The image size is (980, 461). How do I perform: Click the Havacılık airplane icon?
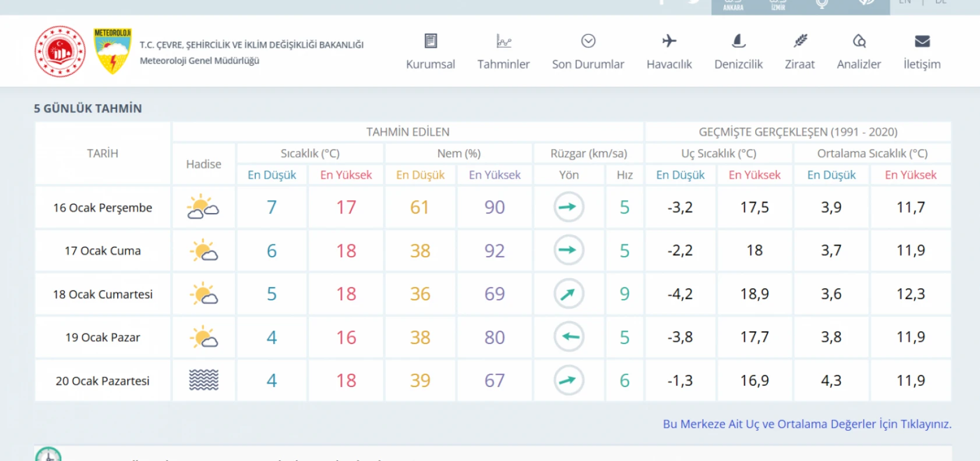[669, 41]
